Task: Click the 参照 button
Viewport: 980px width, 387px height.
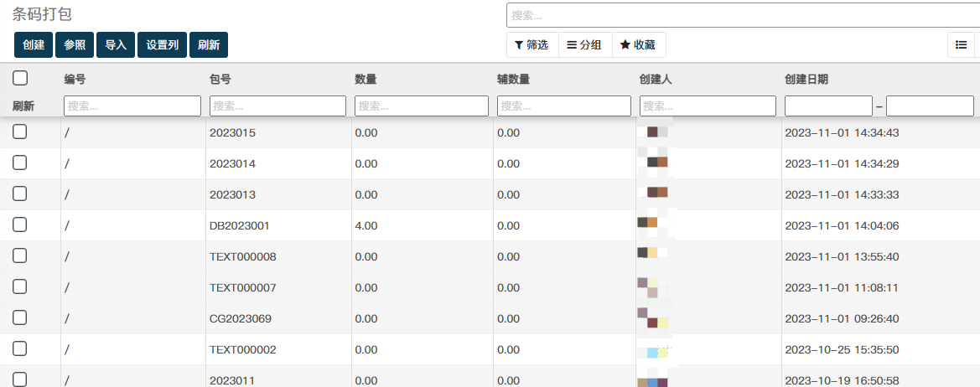Action: coord(75,45)
